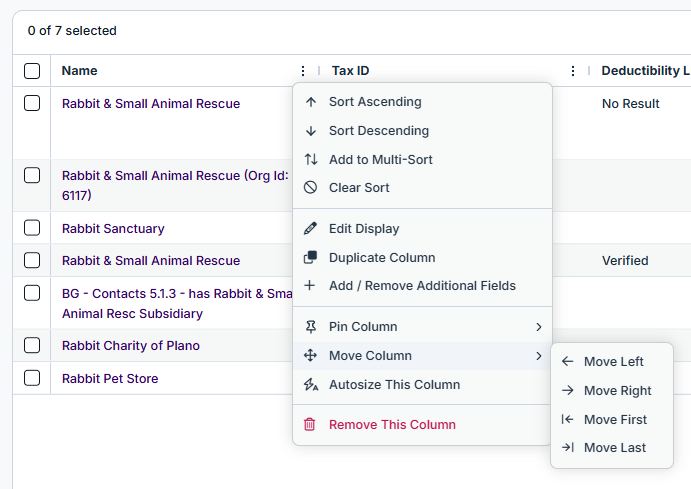Click the No Result deductibility cell
This screenshot has width=691, height=489.
pyautogui.click(x=631, y=104)
